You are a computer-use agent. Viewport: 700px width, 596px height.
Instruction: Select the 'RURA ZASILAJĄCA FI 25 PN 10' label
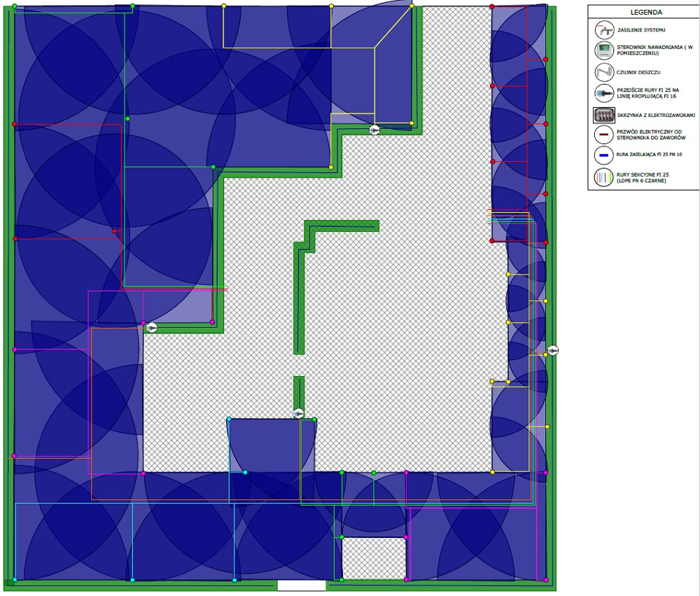pos(652,155)
